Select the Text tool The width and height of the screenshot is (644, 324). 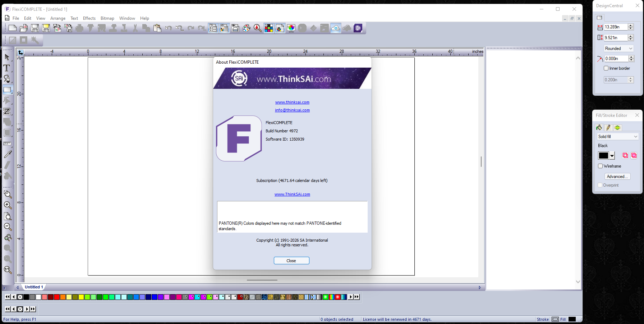[x=7, y=68]
